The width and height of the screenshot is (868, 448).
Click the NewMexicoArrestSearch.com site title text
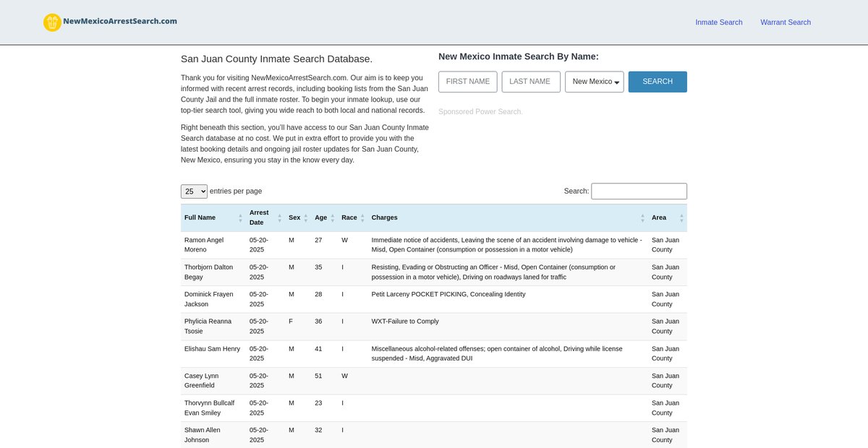tap(120, 22)
